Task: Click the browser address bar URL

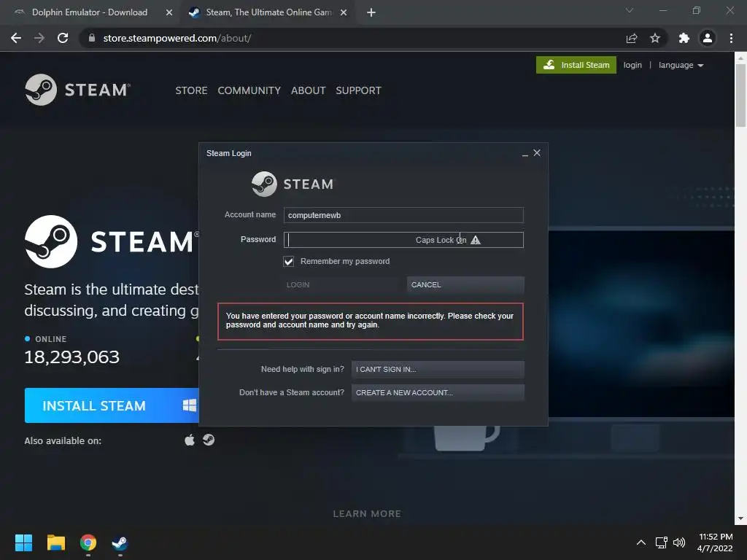Action: coord(177,38)
